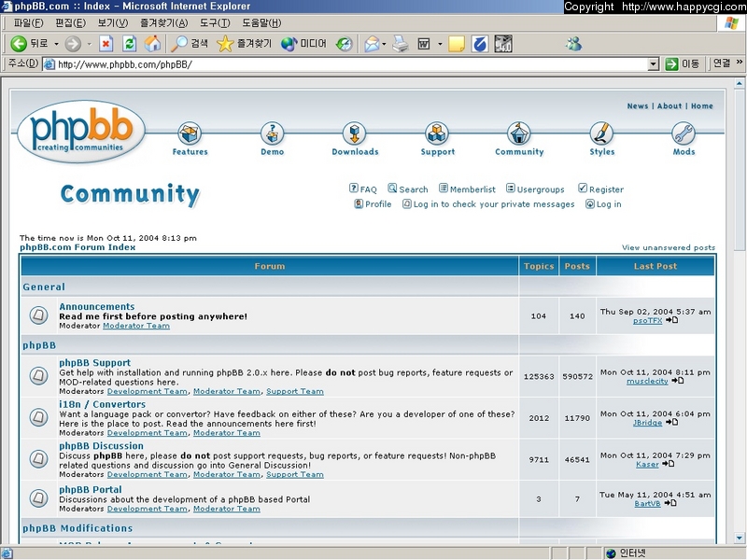Click the latest-post icon beside psoTFX
The image size is (747, 560).
point(672,320)
